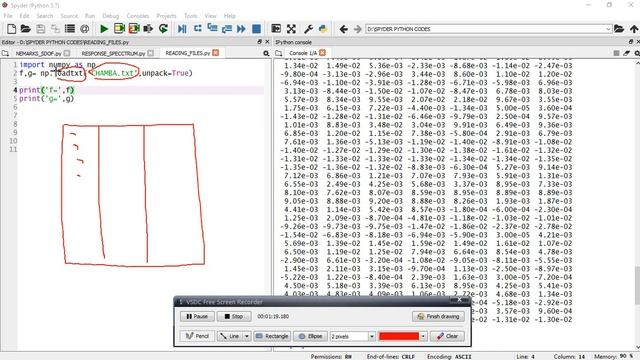Image resolution: width=640 pixels, height=360 pixels.
Task: Open the Consoles menu
Action: (138, 16)
